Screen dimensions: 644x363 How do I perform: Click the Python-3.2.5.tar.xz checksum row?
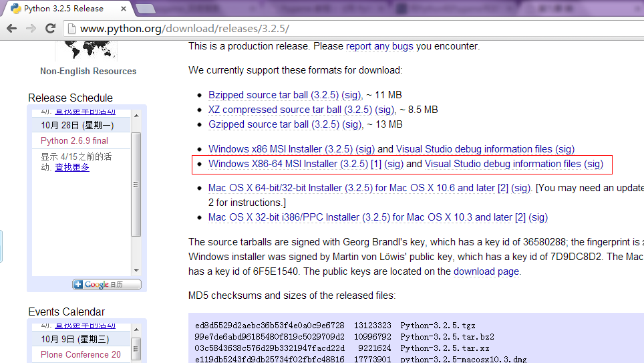click(342, 348)
